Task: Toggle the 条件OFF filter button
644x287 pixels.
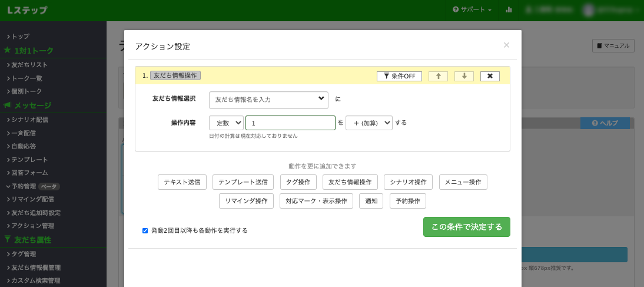Action: pos(399,76)
